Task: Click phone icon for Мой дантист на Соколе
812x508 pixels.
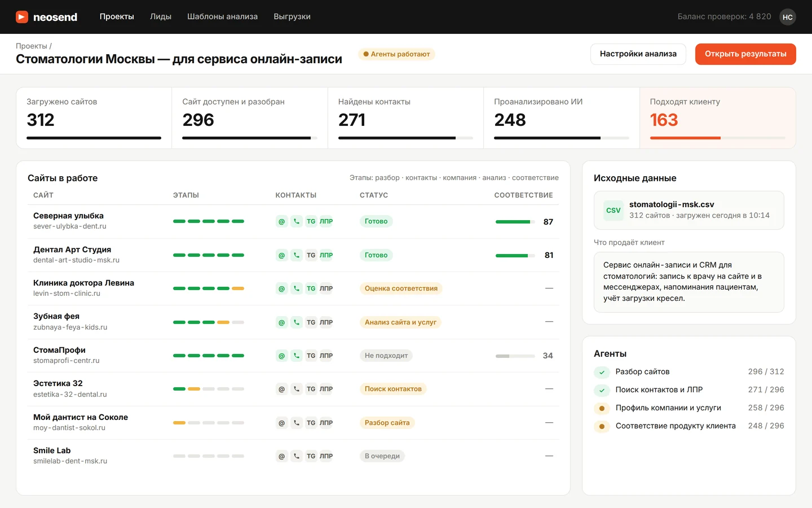Action: (x=297, y=423)
